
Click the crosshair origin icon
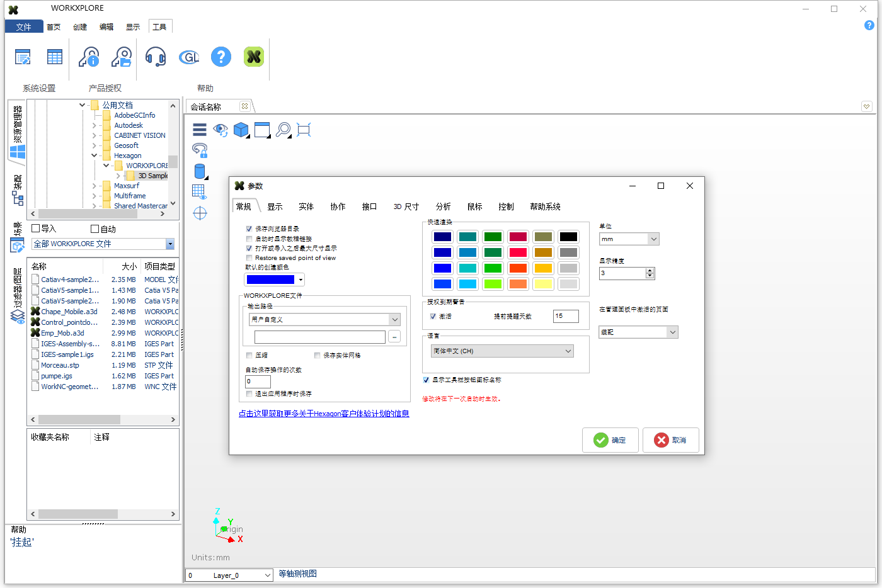(200, 213)
